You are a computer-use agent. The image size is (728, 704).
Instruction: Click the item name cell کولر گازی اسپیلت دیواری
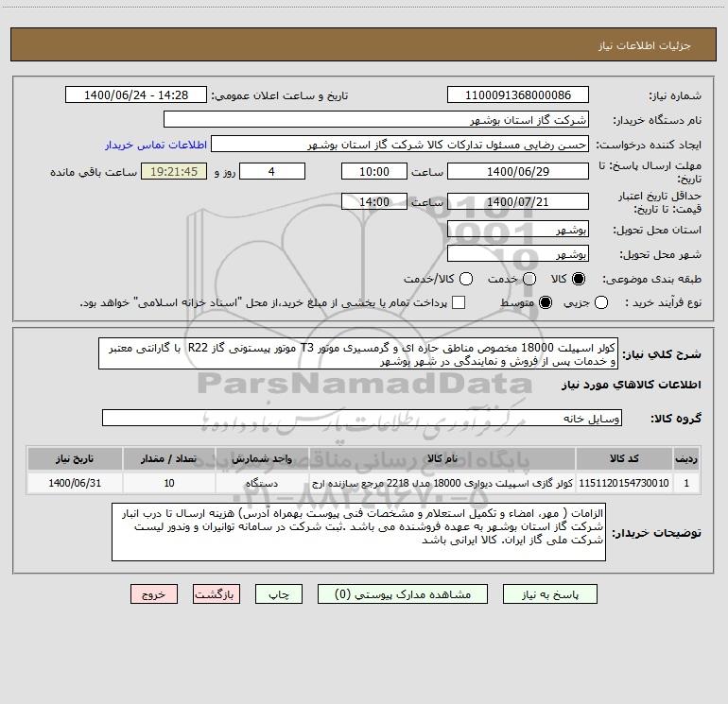pyautogui.click(x=442, y=483)
